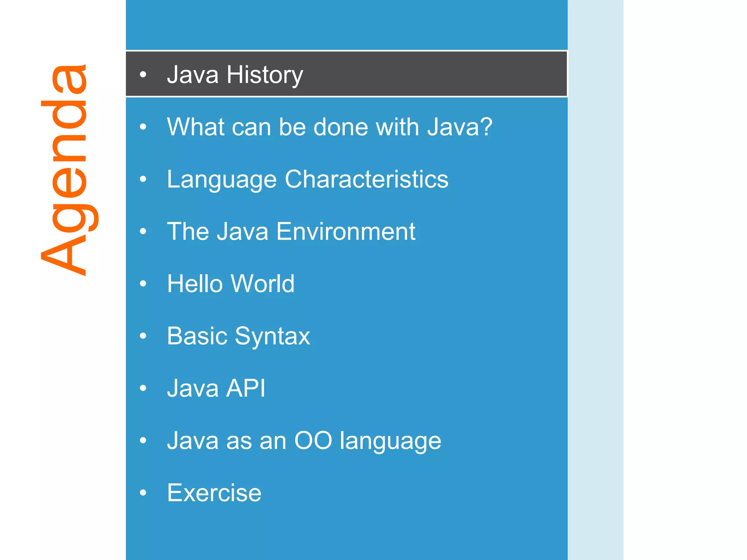Viewport: 747px width, 560px height.
Task: Click 'Java as an OO language' line
Action: tap(304, 441)
